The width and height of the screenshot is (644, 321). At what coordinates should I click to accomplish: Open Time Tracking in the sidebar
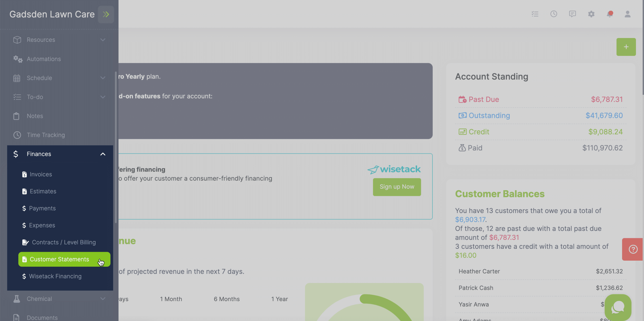pyautogui.click(x=46, y=135)
